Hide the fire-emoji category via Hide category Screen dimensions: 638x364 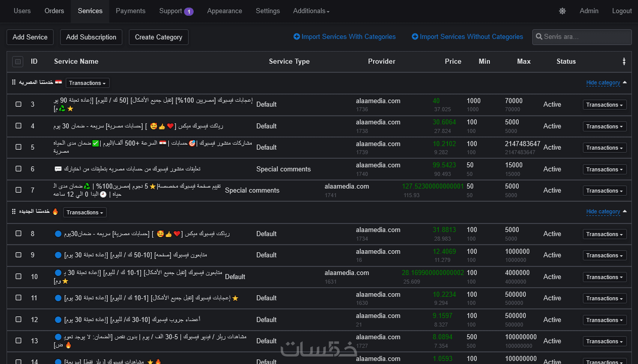click(603, 212)
